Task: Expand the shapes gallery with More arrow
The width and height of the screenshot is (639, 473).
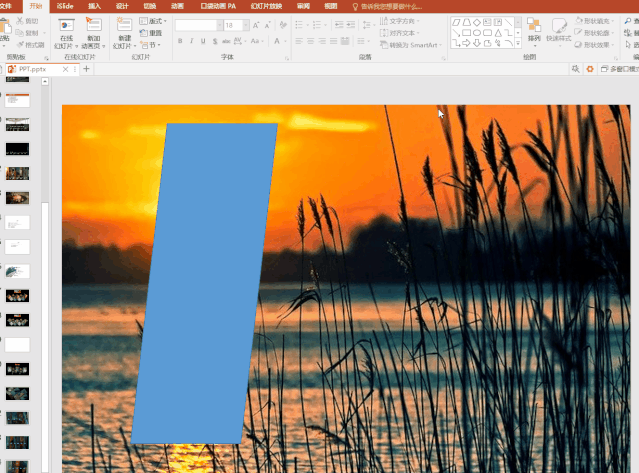Action: 518,43
